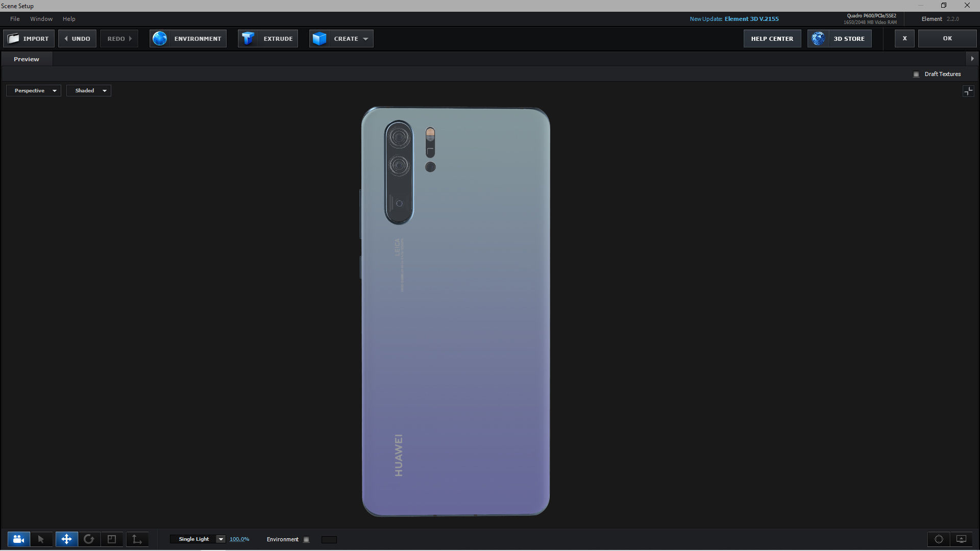The height and width of the screenshot is (551, 980).
Task: Open the Create dropdown menu
Action: tap(341, 39)
